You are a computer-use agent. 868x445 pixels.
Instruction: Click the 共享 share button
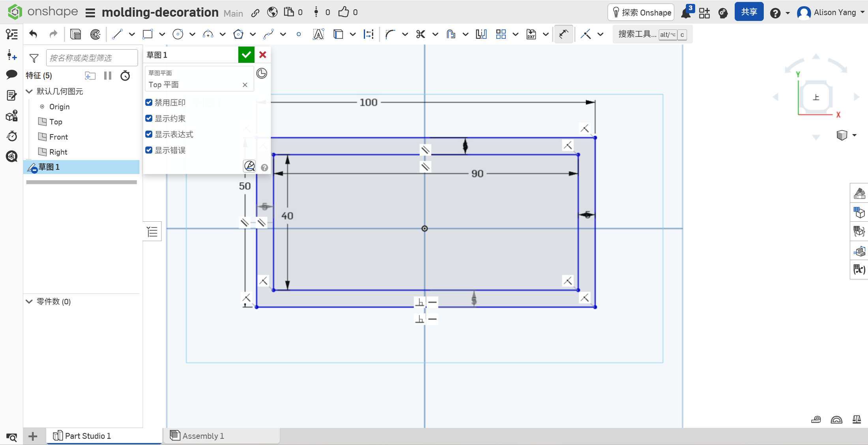pos(749,12)
